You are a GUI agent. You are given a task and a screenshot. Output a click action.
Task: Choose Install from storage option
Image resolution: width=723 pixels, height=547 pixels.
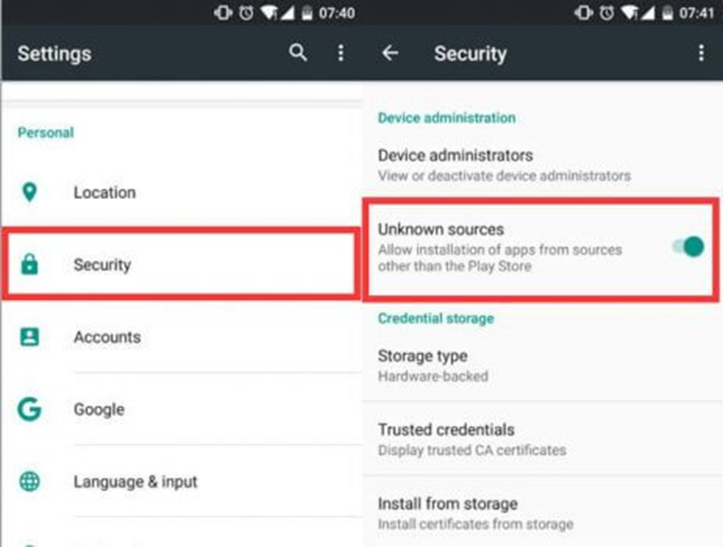coord(542,513)
